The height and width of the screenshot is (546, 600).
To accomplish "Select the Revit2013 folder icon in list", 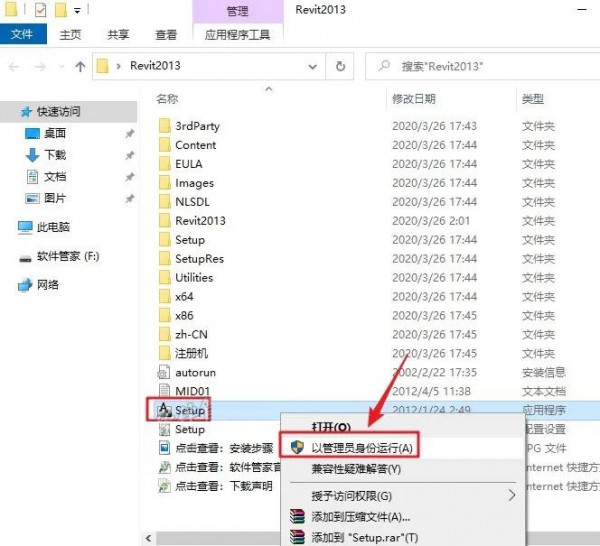I will click(165, 220).
